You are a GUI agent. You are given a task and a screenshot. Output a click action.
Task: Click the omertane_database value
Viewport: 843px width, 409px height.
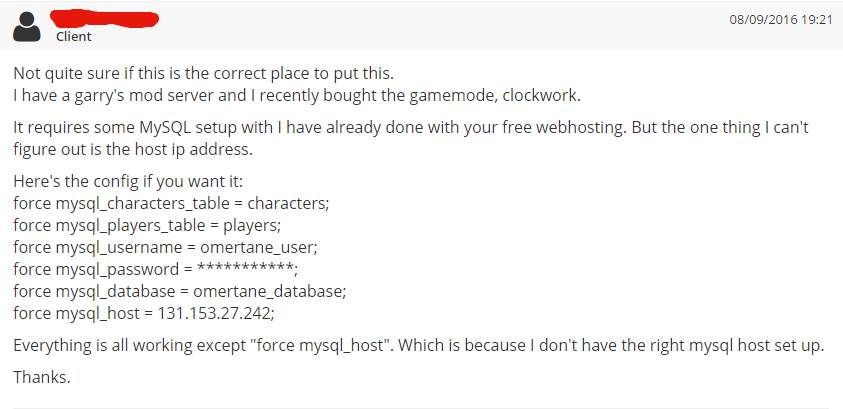[x=267, y=291]
